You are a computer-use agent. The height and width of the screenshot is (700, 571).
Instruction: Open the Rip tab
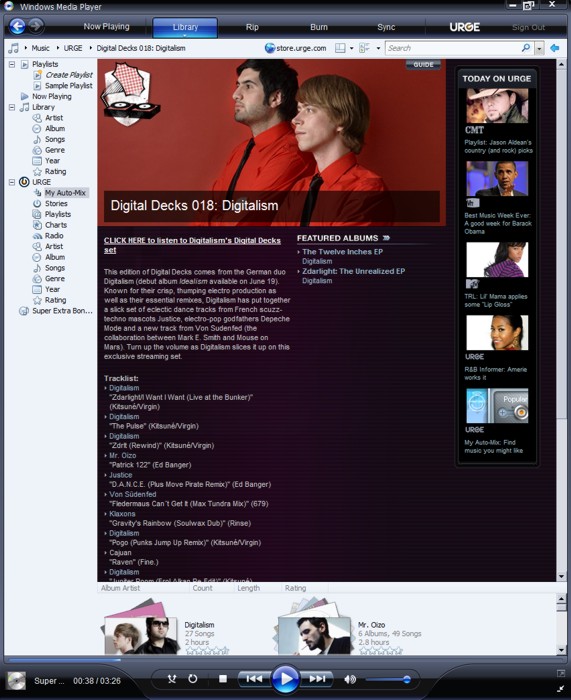[x=252, y=27]
